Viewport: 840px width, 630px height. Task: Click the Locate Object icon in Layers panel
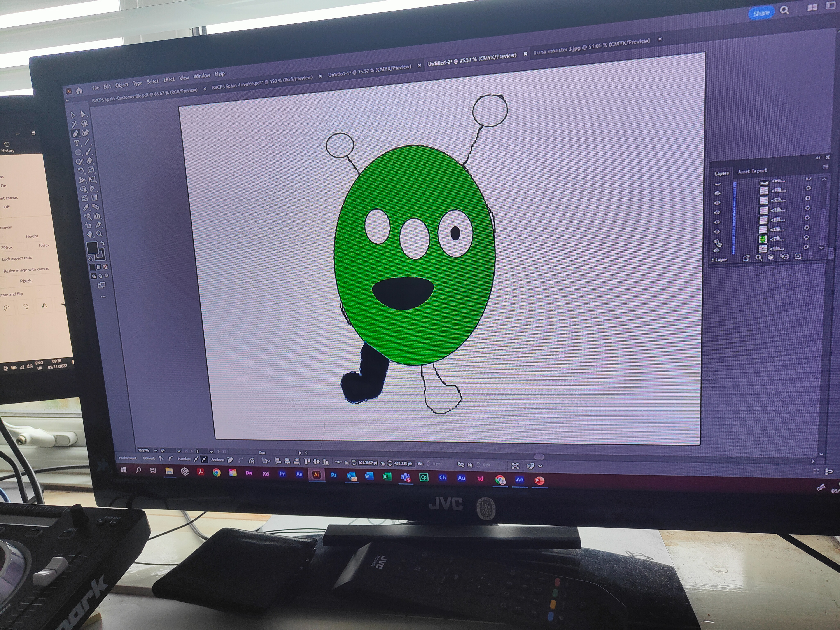tap(759, 257)
